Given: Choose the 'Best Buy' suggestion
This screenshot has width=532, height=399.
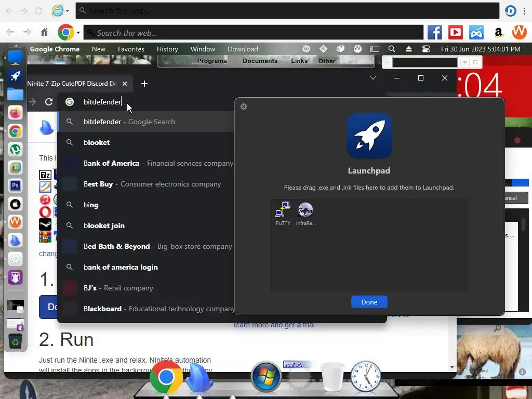Looking at the screenshot, I should click(146, 184).
